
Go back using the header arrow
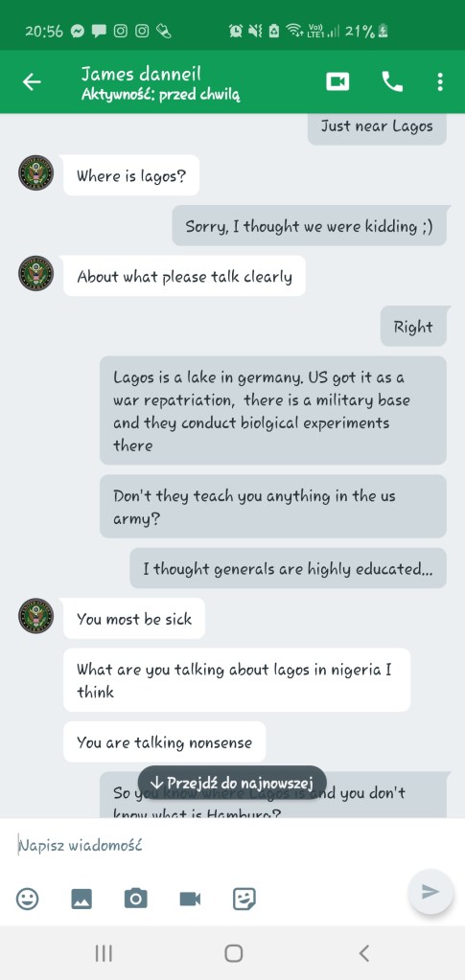click(x=32, y=81)
